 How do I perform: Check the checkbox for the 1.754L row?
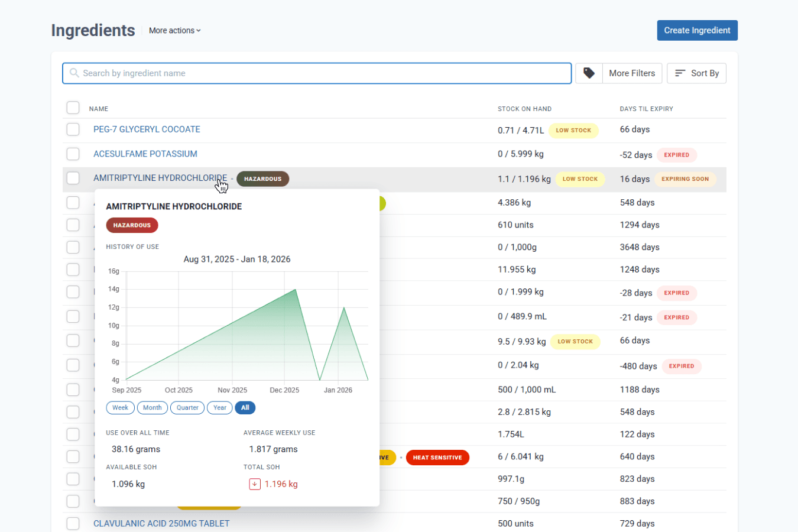pos(73,434)
